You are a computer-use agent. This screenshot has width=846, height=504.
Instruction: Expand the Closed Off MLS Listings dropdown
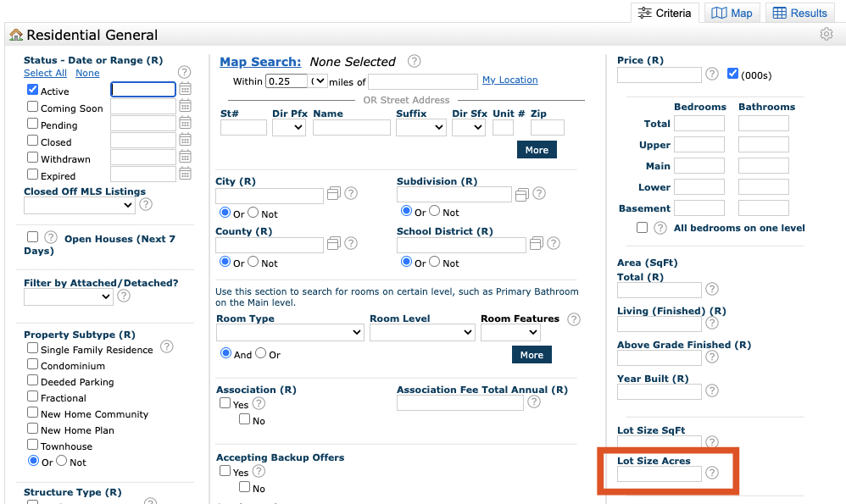pos(79,205)
